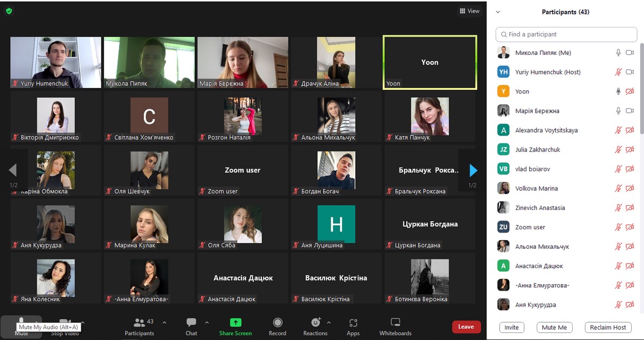Collapse the Participants panel chevron
644x340 pixels.
click(498, 12)
